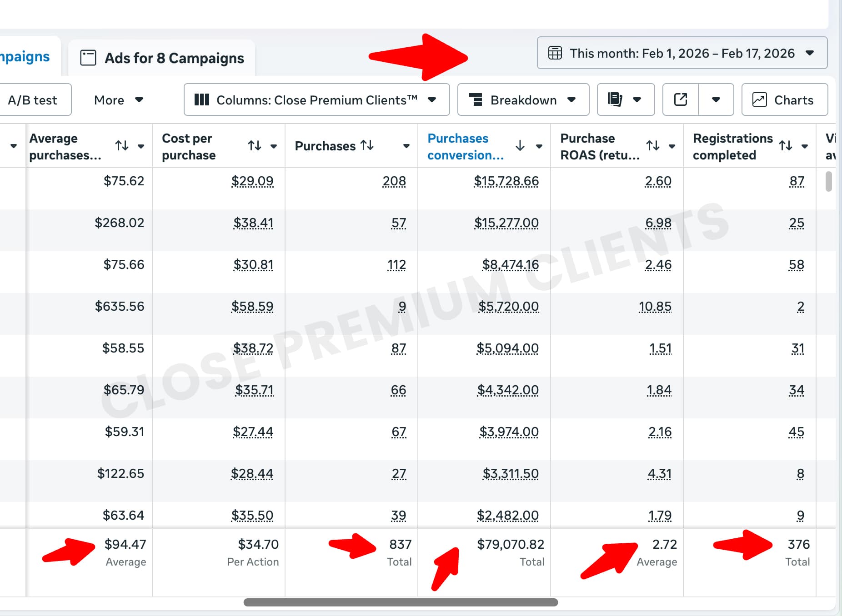The width and height of the screenshot is (842, 616).
Task: Open Cost per purchase column menu arrow
Action: (274, 146)
